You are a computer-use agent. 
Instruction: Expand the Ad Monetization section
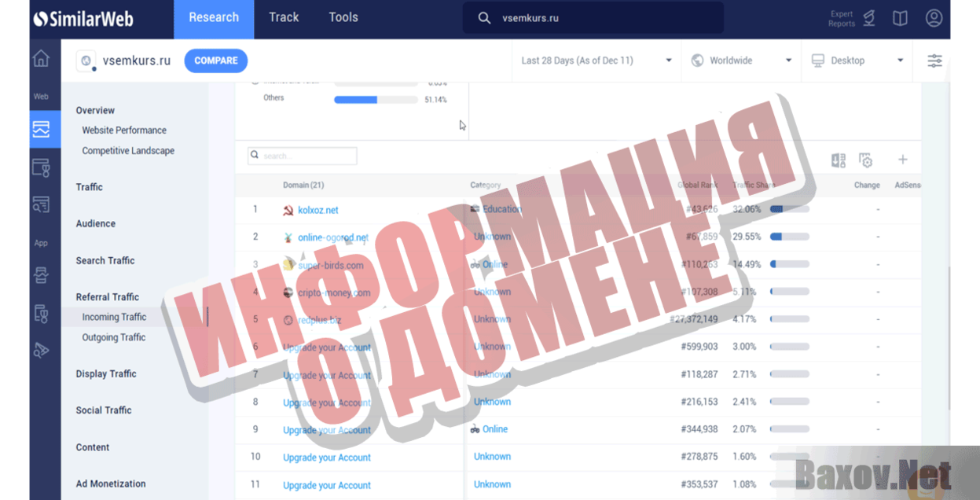click(x=111, y=484)
